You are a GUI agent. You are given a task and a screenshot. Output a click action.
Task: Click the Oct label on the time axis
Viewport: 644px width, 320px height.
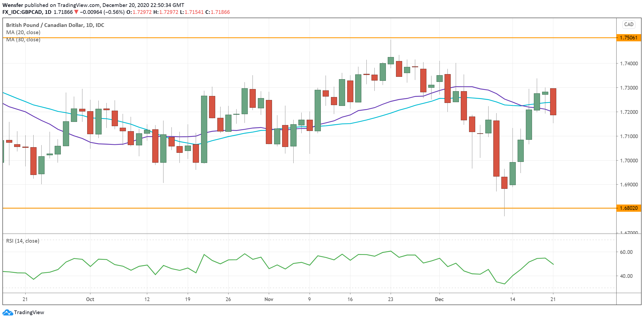[x=90, y=299]
